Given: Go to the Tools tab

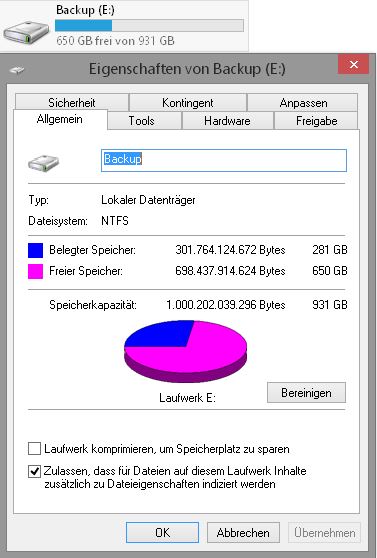Looking at the screenshot, I should coord(141,121).
